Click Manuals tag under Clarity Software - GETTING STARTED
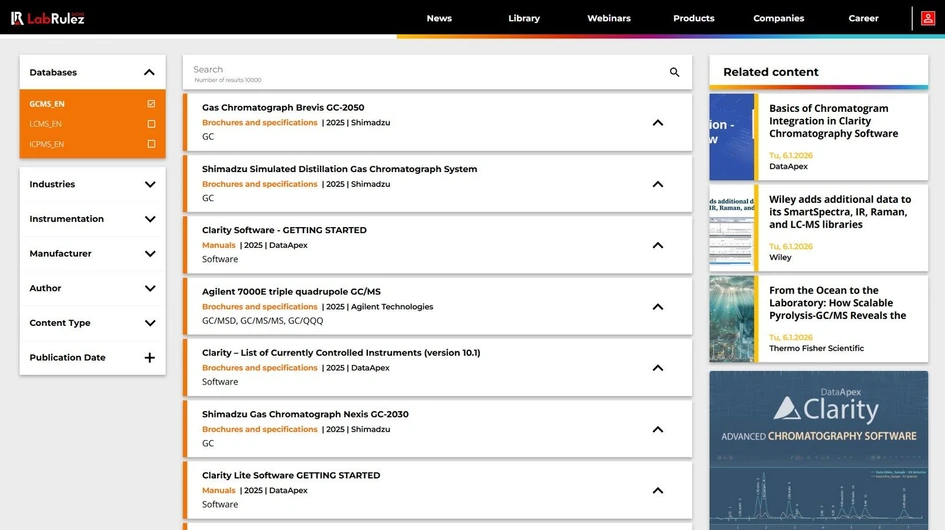The height and width of the screenshot is (530, 945). 218,245
